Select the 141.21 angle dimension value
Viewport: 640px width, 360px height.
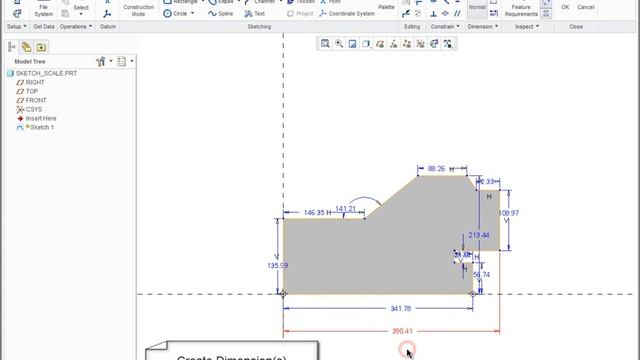coord(345,209)
